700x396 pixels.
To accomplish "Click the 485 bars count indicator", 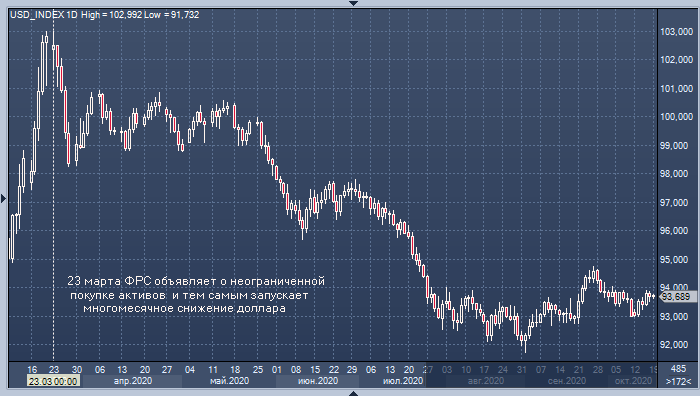I will (x=678, y=369).
